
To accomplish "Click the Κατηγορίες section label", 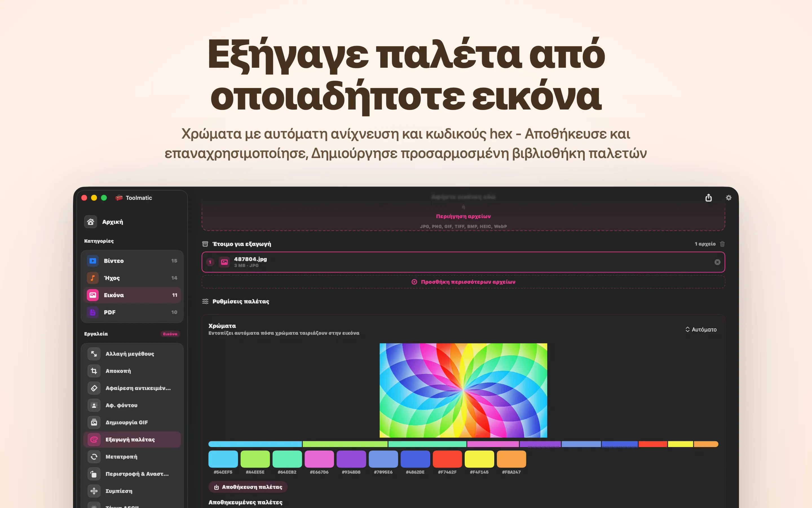I will click(x=99, y=241).
